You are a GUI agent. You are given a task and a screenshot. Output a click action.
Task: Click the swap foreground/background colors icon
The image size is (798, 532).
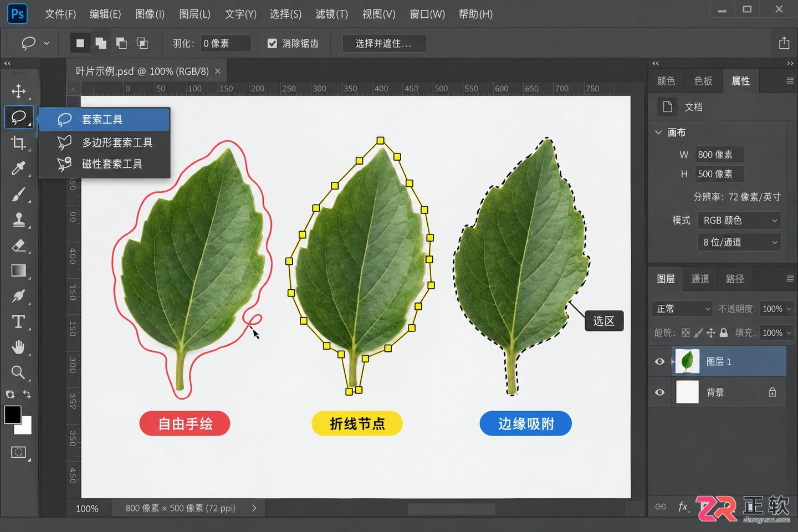point(27,394)
